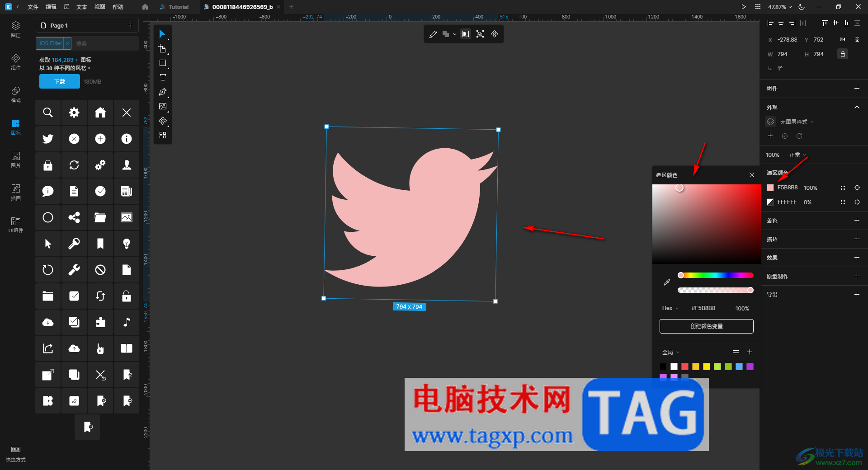Open the Layers panel in the sidebar

tap(16, 29)
